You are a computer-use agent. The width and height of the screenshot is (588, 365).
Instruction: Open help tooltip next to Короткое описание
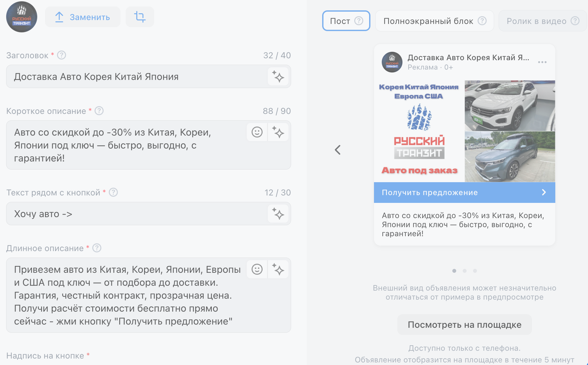click(x=99, y=111)
